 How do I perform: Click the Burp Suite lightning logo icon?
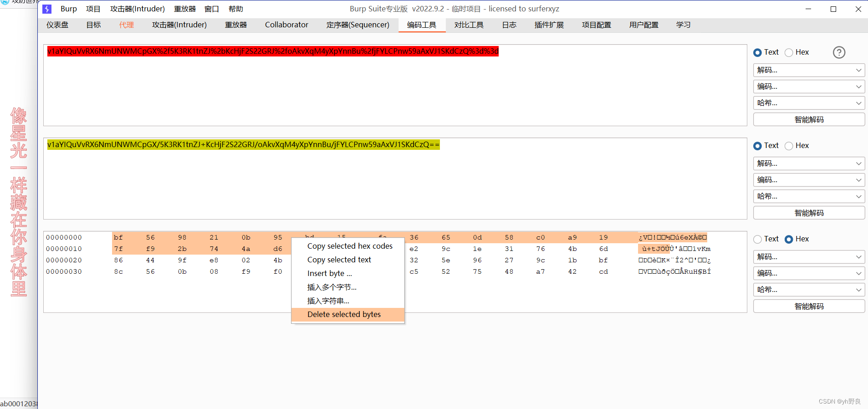tap(47, 9)
